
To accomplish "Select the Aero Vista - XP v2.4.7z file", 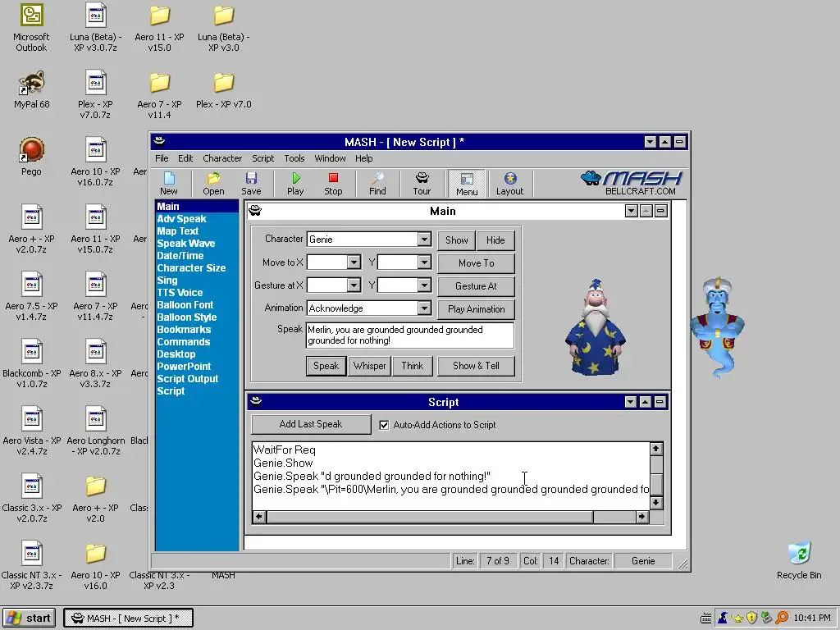I will point(32,431).
